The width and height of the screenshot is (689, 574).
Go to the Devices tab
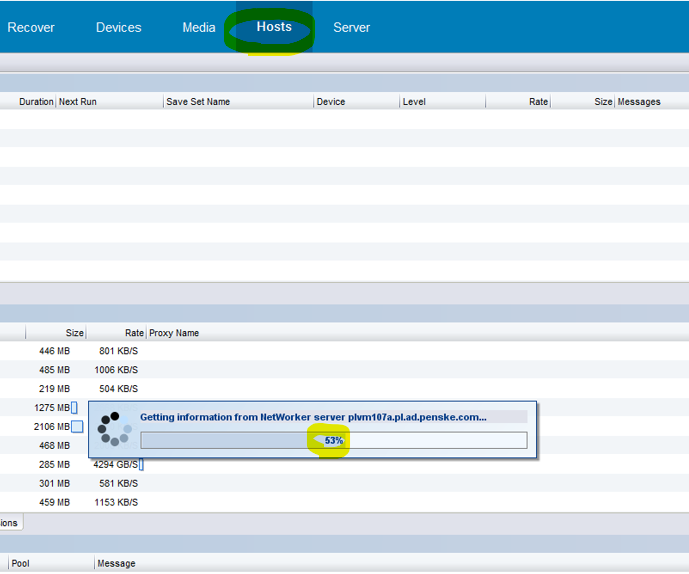click(x=118, y=27)
